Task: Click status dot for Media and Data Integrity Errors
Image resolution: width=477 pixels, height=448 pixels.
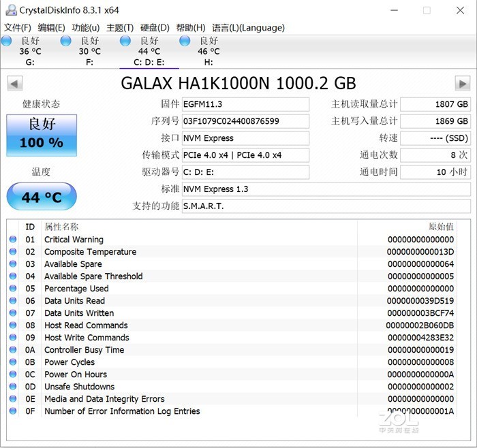Action: pyautogui.click(x=13, y=398)
